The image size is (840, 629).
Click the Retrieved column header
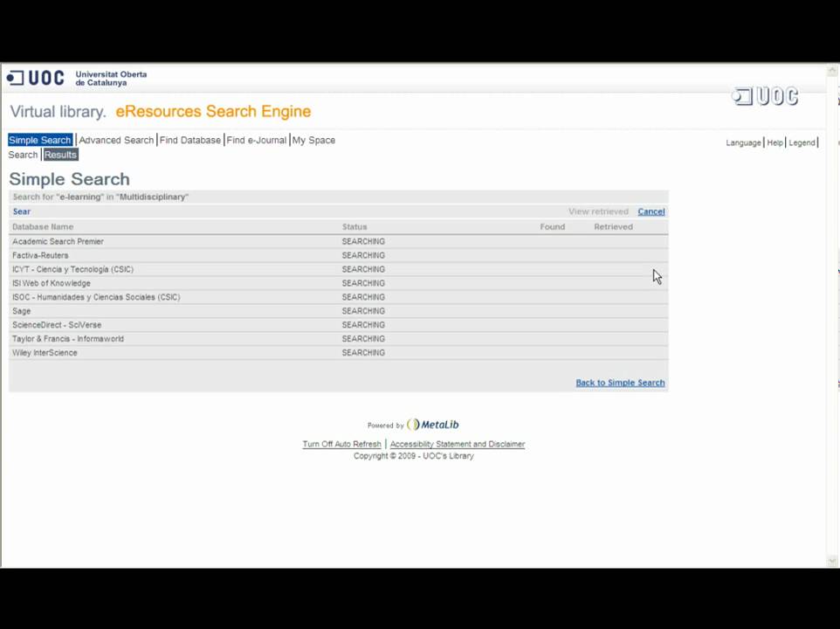point(613,226)
